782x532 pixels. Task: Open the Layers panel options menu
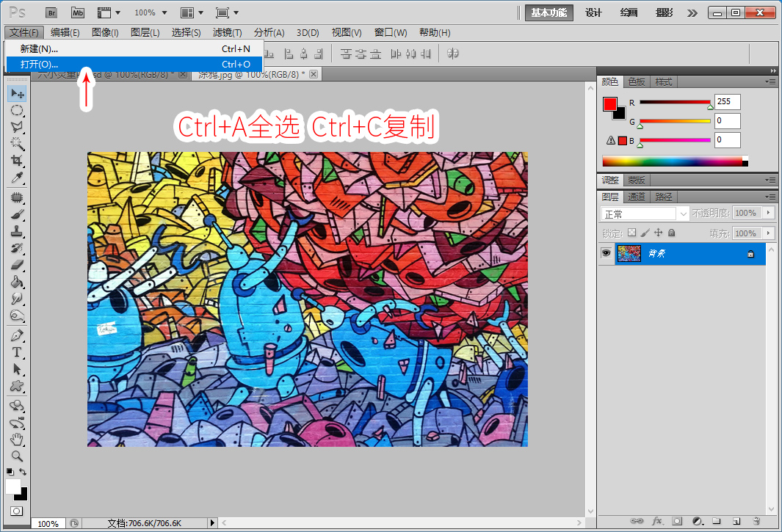pos(770,197)
